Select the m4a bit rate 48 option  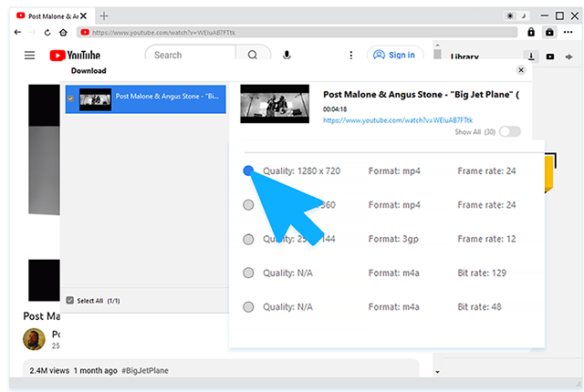pos(248,307)
